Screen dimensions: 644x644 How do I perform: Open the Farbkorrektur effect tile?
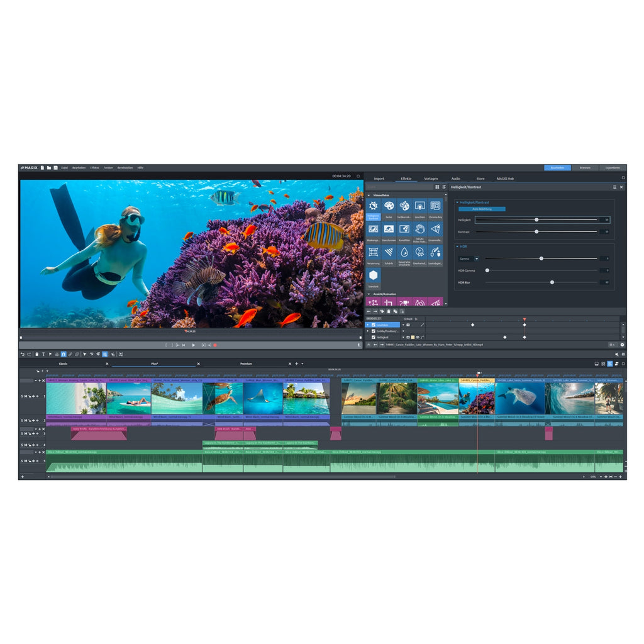pos(404,209)
